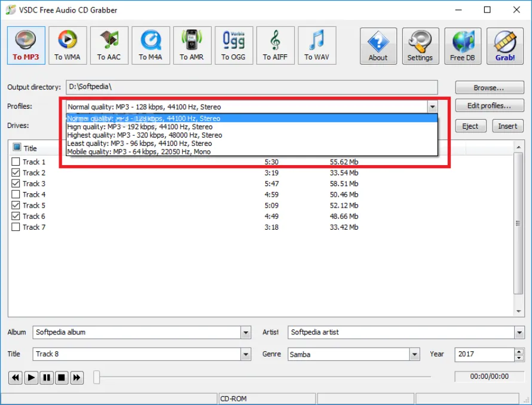Open the About dialog
The height and width of the screenshot is (405, 532).
[x=378, y=46]
